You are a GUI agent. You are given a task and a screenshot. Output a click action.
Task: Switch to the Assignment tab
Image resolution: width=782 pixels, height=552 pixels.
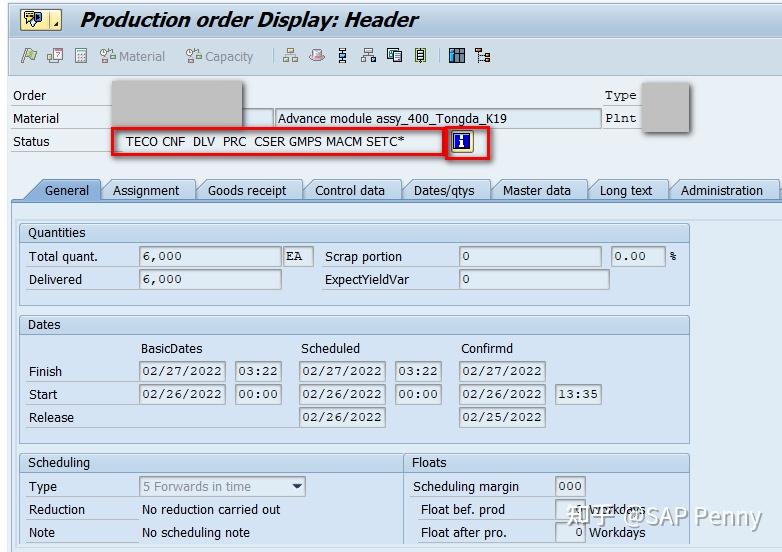tap(146, 190)
